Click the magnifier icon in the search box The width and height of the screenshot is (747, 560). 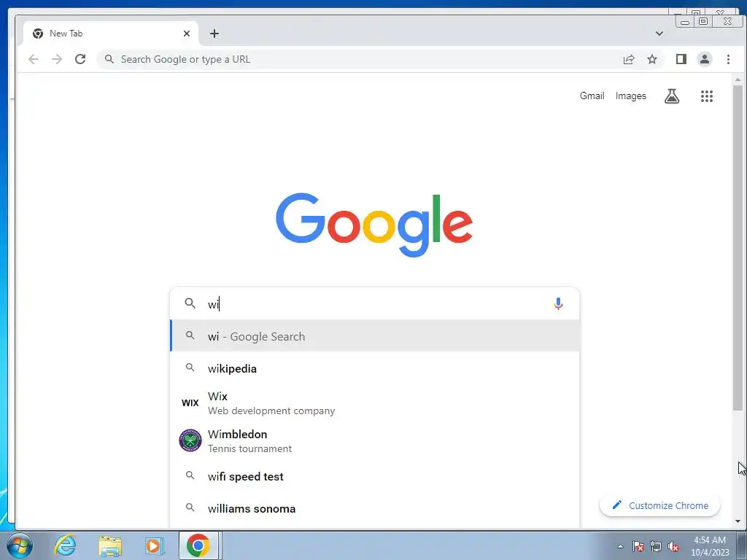click(190, 303)
